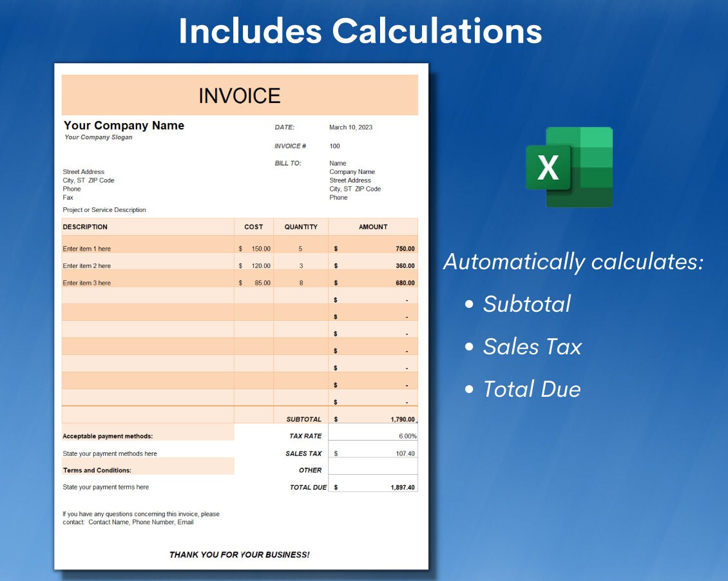The image size is (728, 581).
Task: Select the QUANTITY cell showing 8
Action: pos(300,282)
